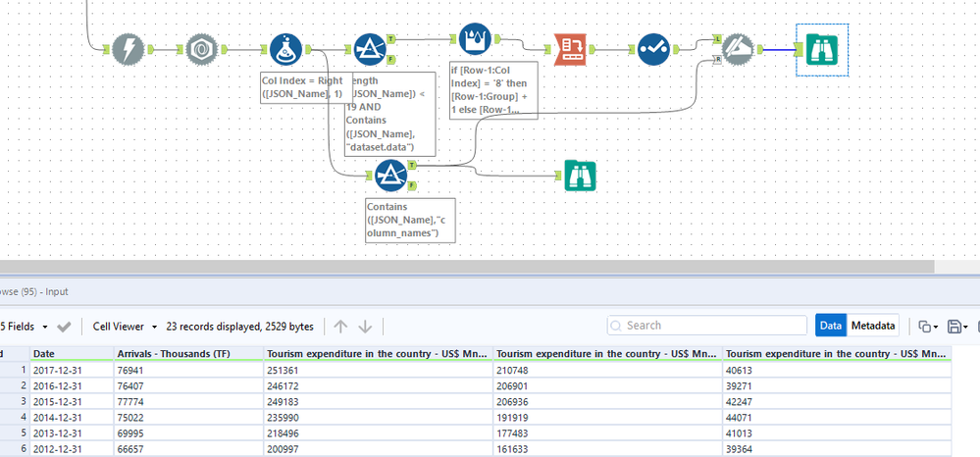
Task: Click the T output anchor of the dataset.data Filter
Action: point(390,39)
